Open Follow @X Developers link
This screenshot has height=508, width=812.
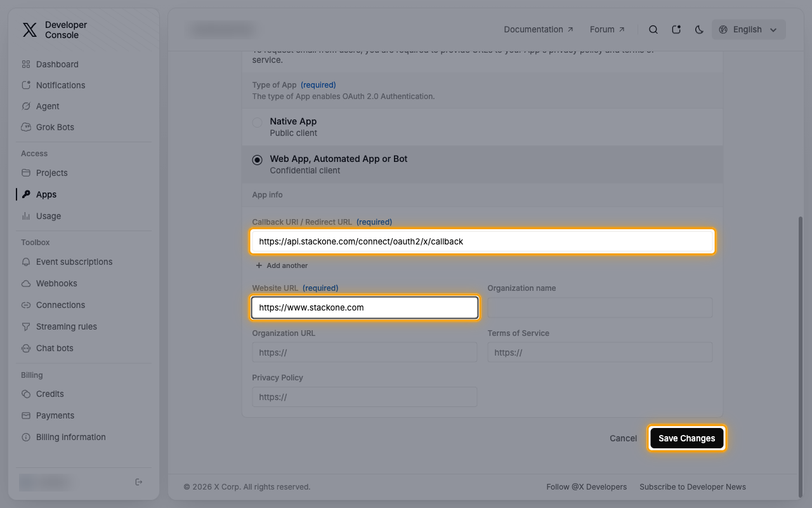pos(586,487)
